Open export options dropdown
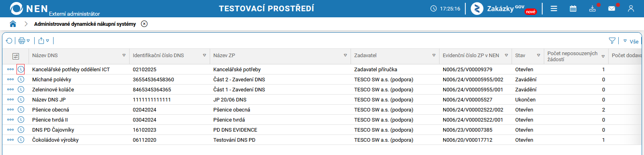This screenshot has width=644, height=155. click(x=44, y=41)
